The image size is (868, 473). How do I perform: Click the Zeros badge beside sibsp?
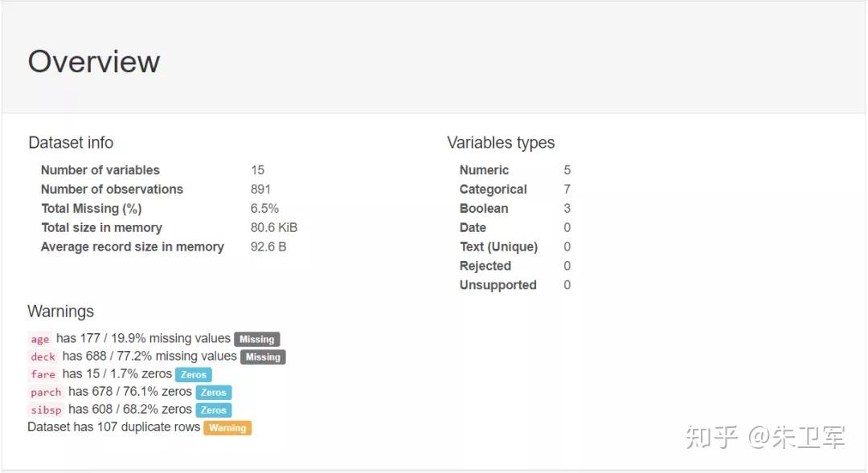pyautogui.click(x=214, y=410)
